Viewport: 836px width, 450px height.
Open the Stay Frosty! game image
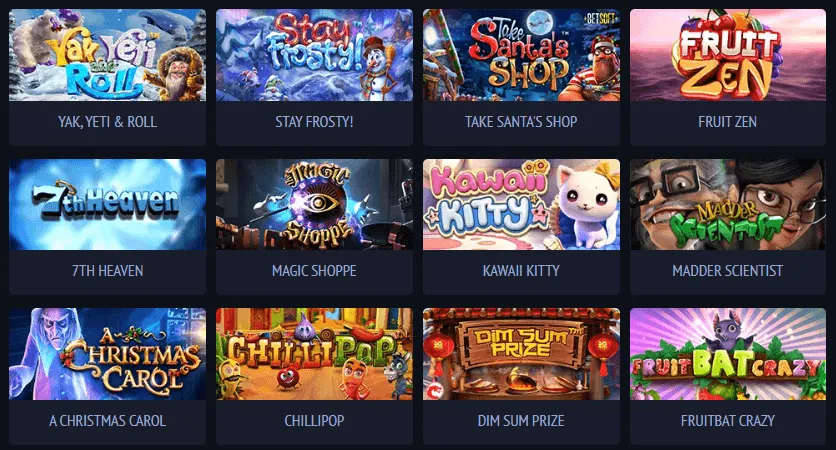click(x=314, y=55)
